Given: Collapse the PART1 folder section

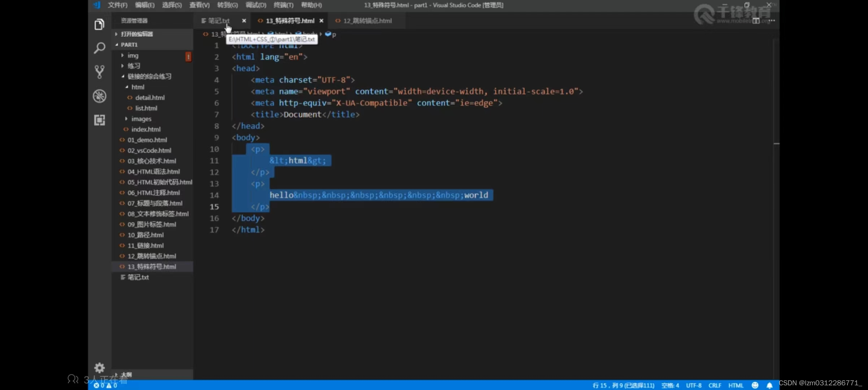Looking at the screenshot, I should click(152, 44).
